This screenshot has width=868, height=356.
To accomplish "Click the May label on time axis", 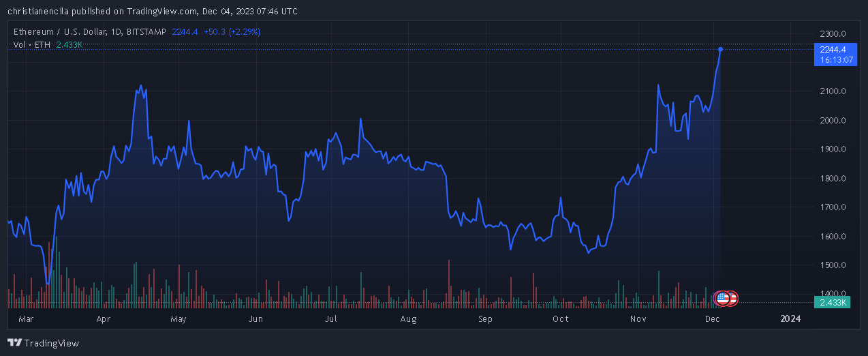I will pos(179,318).
